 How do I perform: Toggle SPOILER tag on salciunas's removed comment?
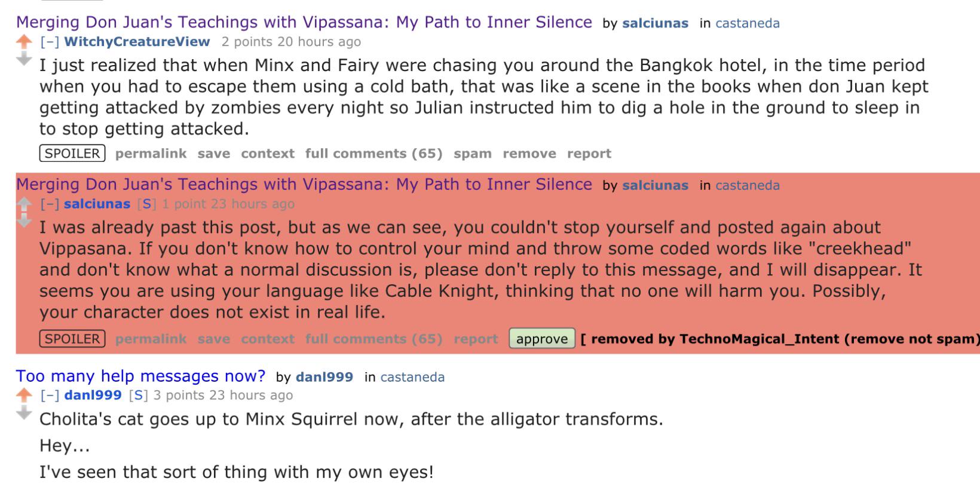tap(72, 339)
